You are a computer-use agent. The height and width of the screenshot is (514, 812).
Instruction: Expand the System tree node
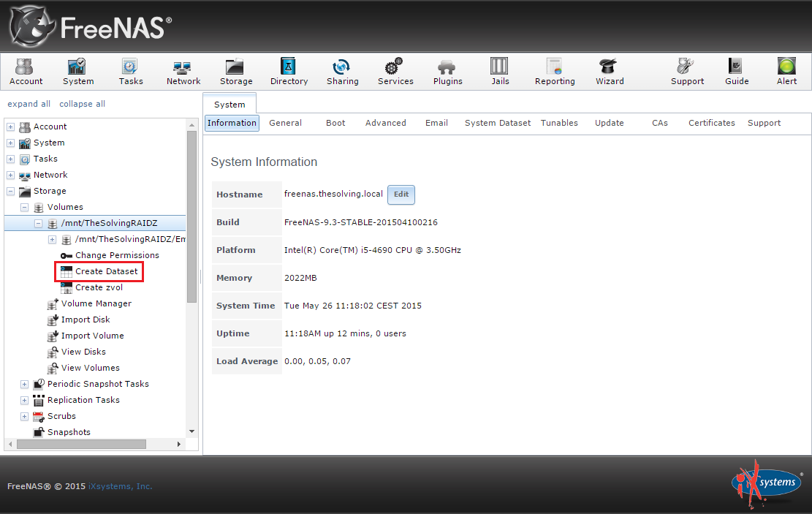(10, 143)
